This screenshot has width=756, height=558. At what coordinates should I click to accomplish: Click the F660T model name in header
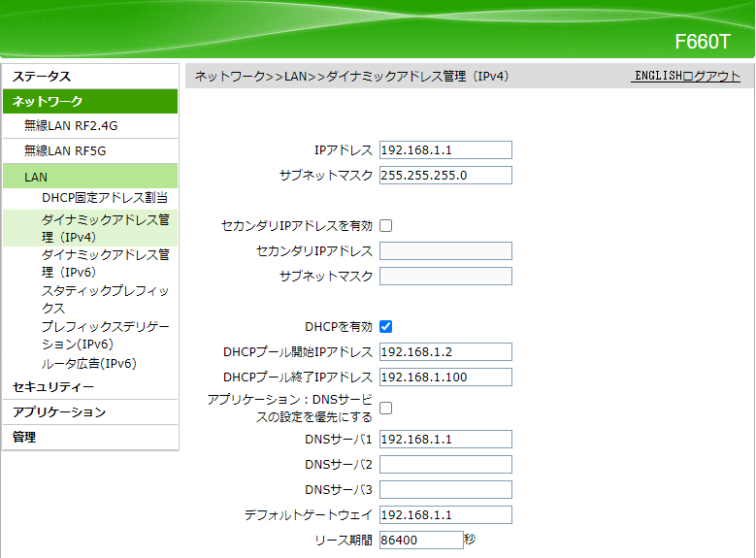(703, 42)
